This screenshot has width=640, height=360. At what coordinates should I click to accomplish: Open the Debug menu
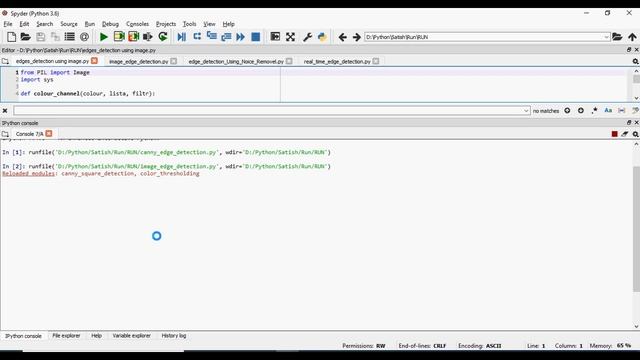pos(110,24)
